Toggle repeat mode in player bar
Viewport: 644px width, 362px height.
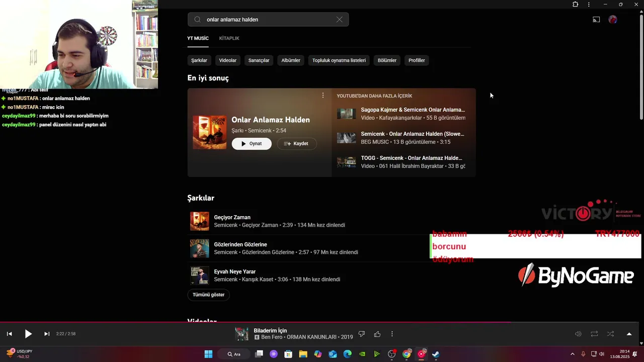coord(594,334)
